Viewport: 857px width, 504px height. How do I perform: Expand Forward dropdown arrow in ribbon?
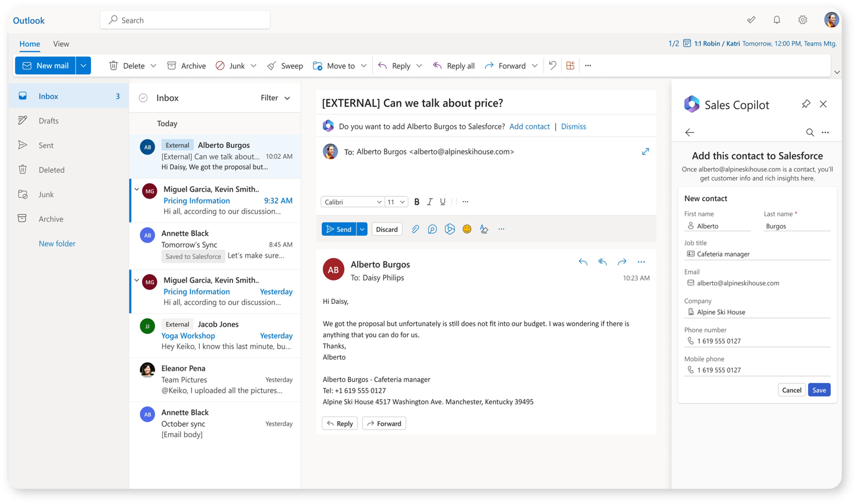(535, 66)
